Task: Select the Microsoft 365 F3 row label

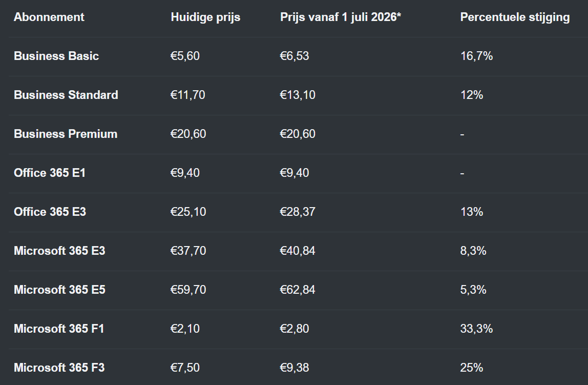Action: pos(59,368)
